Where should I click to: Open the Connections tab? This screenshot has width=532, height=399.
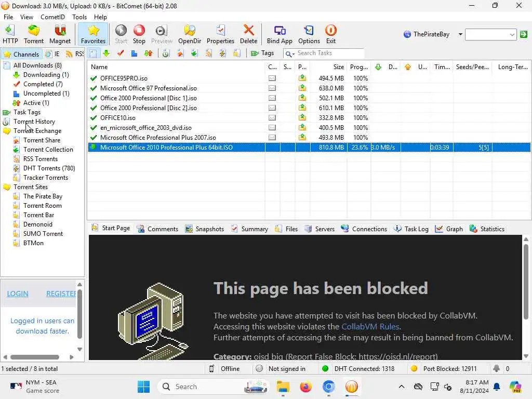364,229
